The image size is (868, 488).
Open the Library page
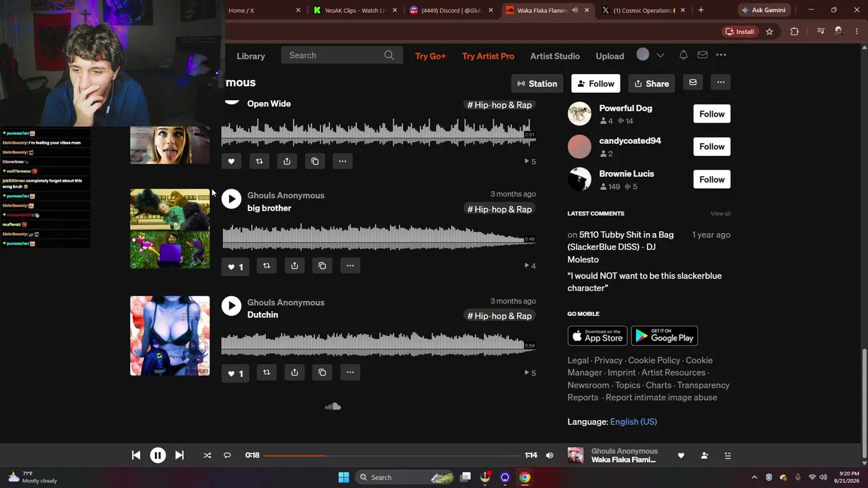pyautogui.click(x=251, y=56)
